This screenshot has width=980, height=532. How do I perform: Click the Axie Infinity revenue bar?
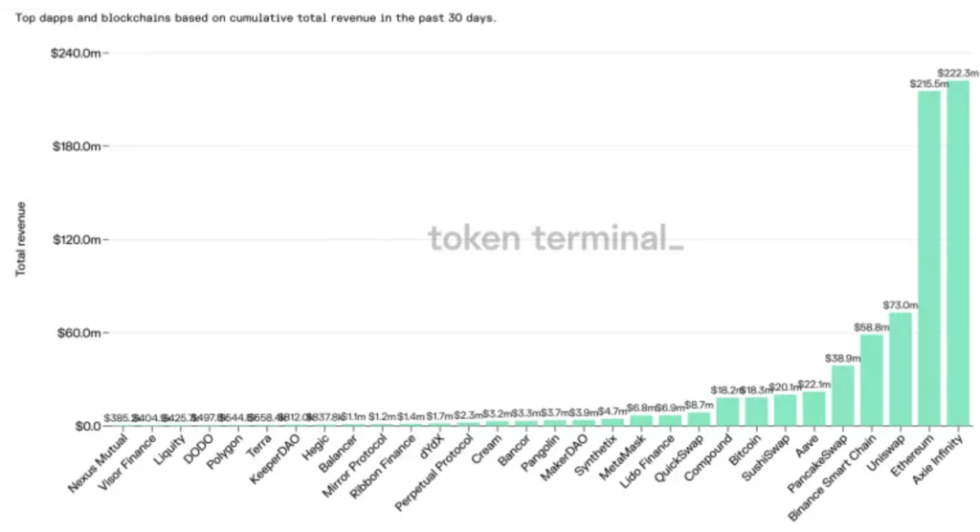click(x=958, y=253)
